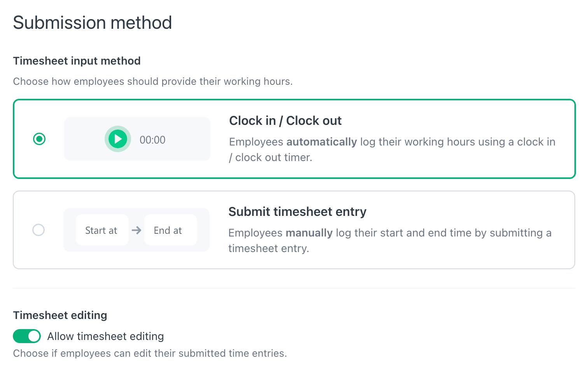Choose the Clock in / Clock out option card
The image size is (588, 375).
(x=294, y=139)
